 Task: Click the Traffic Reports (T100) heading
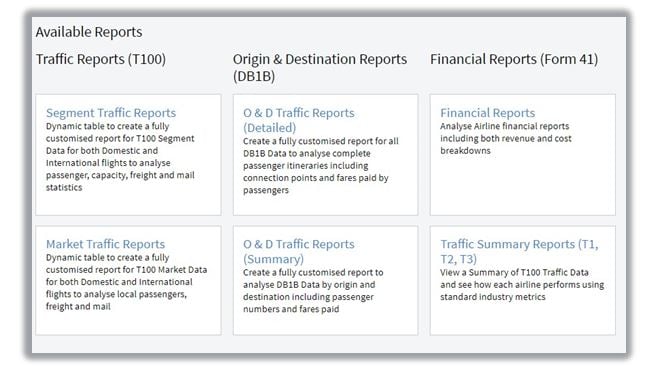(x=101, y=59)
